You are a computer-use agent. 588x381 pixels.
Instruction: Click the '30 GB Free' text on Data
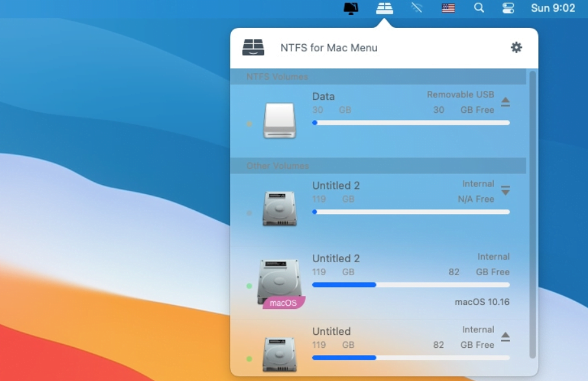coord(463,110)
